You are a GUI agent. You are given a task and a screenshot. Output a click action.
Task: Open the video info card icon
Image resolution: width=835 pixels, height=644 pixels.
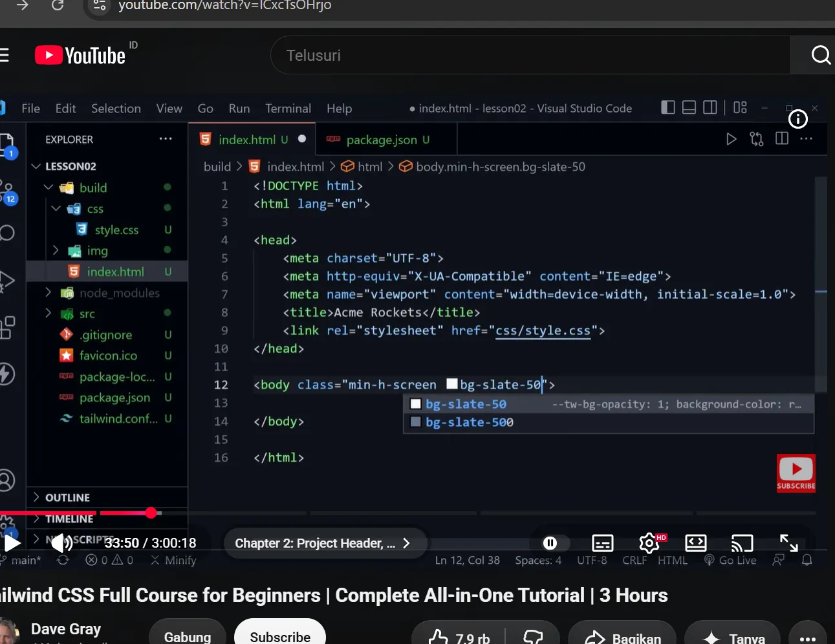(798, 119)
